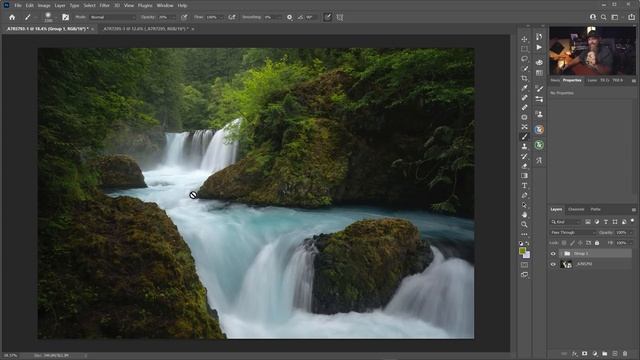Open the Image menu
Screen dimensions: 640x360
click(44, 5)
